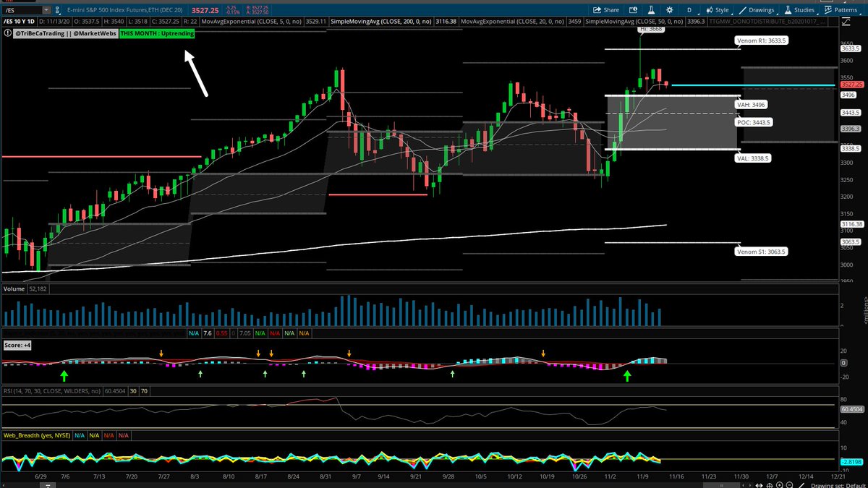Open the flask icon left of the gear

[x=651, y=10]
